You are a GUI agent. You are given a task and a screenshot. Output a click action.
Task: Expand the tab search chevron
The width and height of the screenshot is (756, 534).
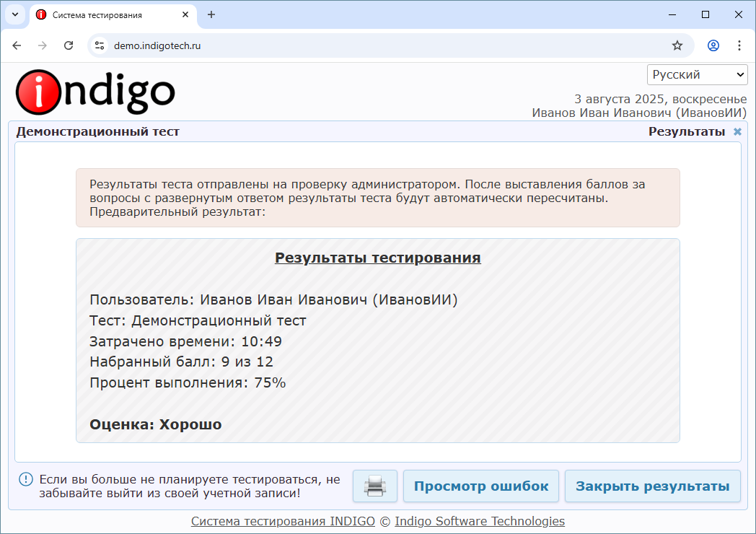15,14
